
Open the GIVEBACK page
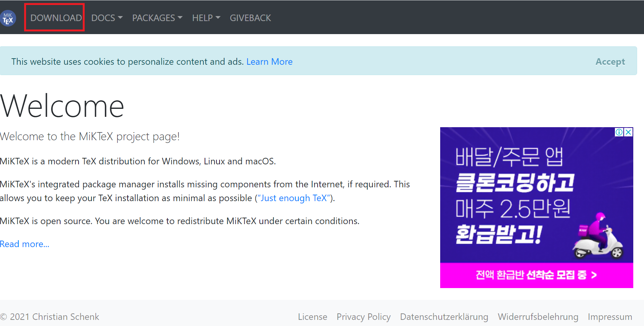[250, 18]
